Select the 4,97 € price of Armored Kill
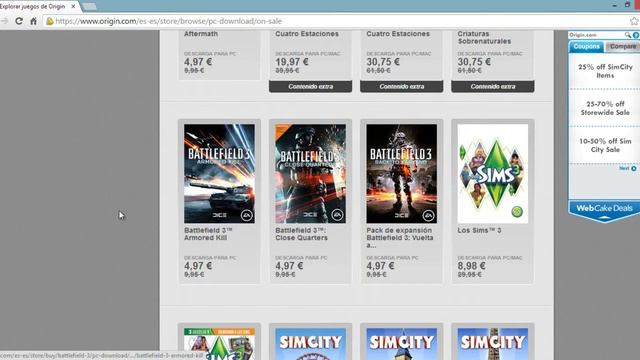Screen dimensions: 640x360 198,266
